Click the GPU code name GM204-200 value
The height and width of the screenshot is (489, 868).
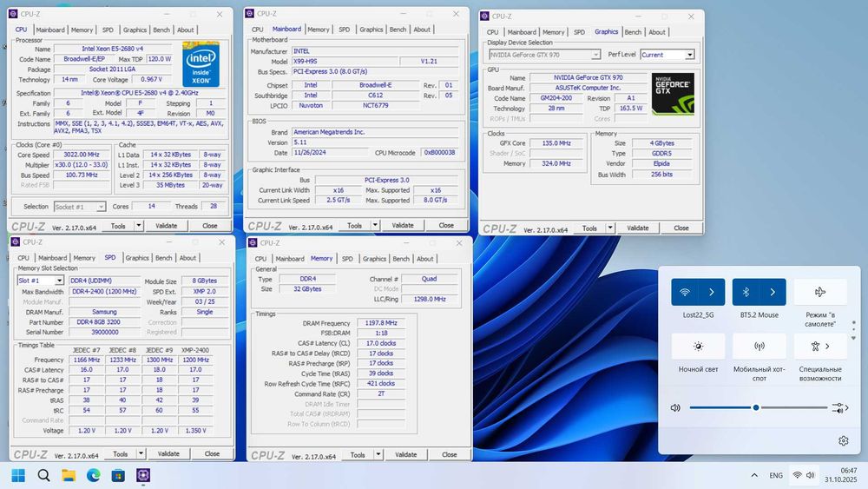click(556, 98)
